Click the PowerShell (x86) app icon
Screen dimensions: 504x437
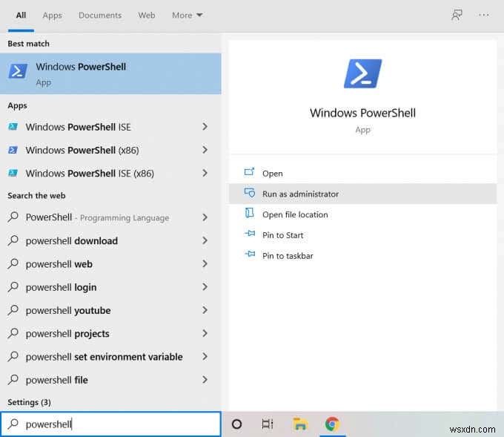(x=13, y=150)
